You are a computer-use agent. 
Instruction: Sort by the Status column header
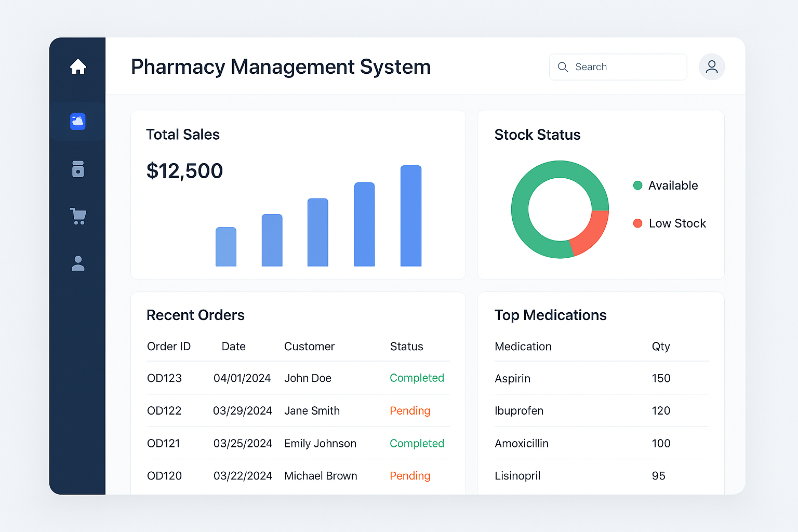[x=406, y=347]
